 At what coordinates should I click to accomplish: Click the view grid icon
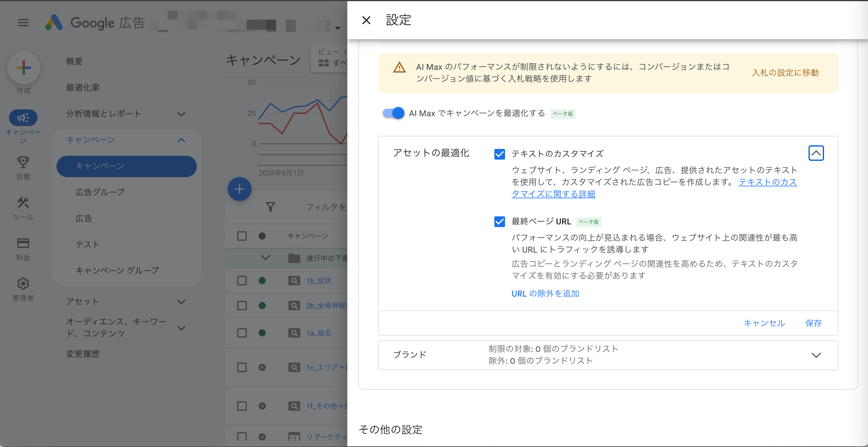pyautogui.click(x=323, y=63)
